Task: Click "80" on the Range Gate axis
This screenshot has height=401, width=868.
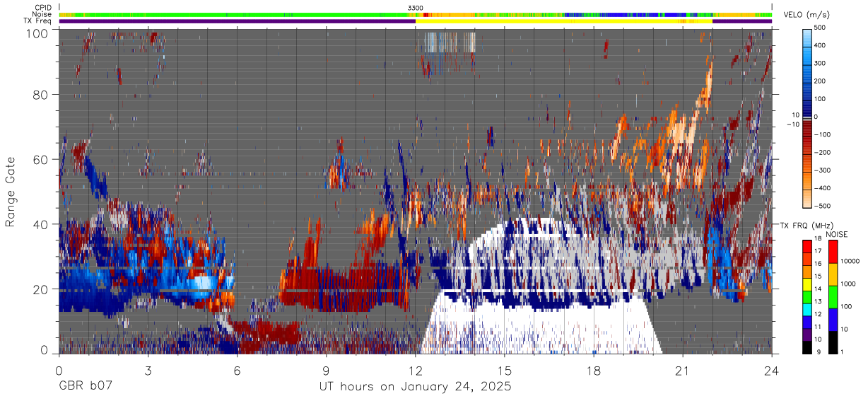Action: point(40,95)
